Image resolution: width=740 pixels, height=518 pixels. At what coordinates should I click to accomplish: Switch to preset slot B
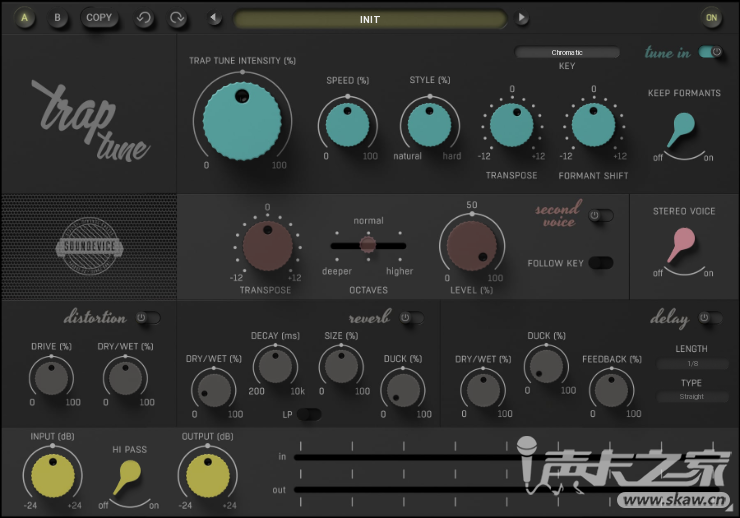click(x=58, y=18)
